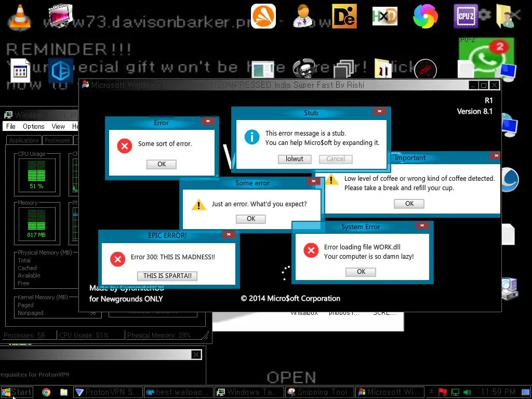Click the Start button
Image resolution: width=532 pixels, height=399 pixels.
coord(17,392)
